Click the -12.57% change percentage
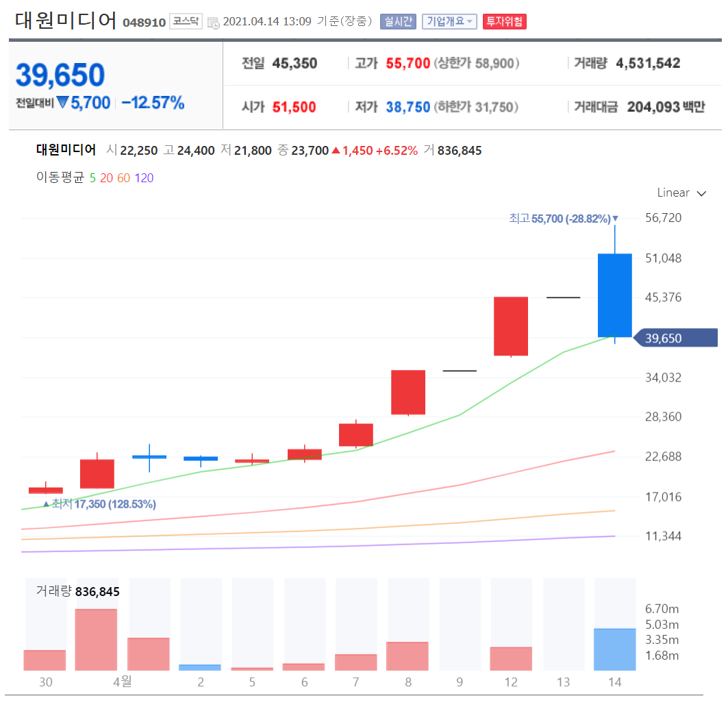Image resolution: width=728 pixels, height=707 pixels. [153, 103]
